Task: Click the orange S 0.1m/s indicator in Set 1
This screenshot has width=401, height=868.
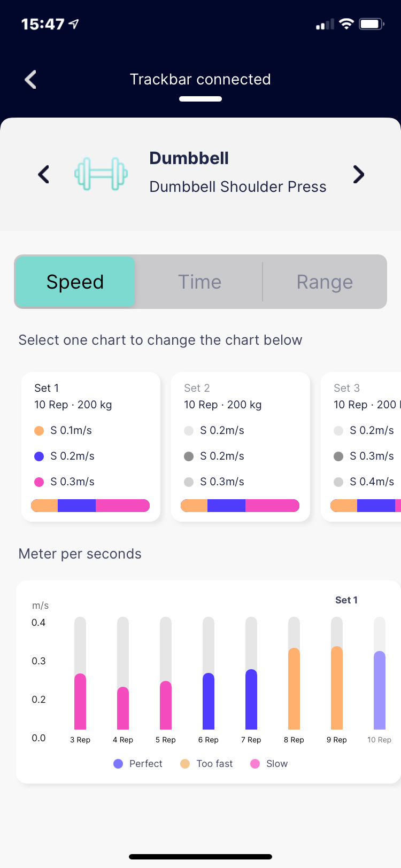Action: [x=38, y=430]
